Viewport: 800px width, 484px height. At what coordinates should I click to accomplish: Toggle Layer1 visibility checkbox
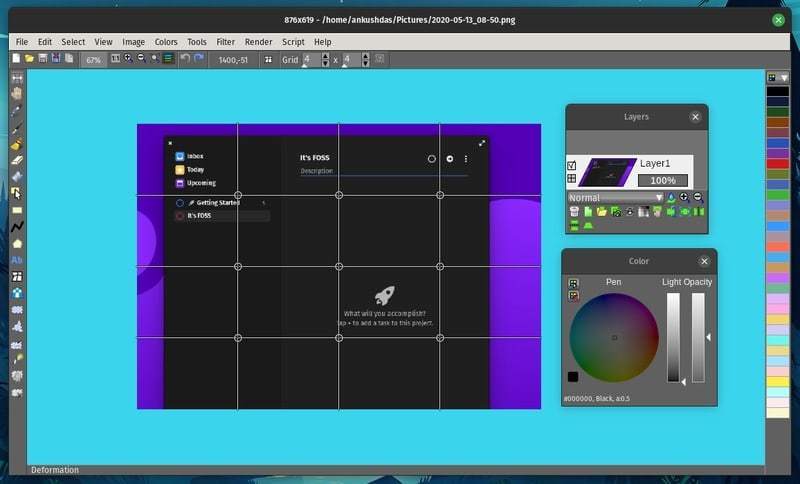coord(572,165)
